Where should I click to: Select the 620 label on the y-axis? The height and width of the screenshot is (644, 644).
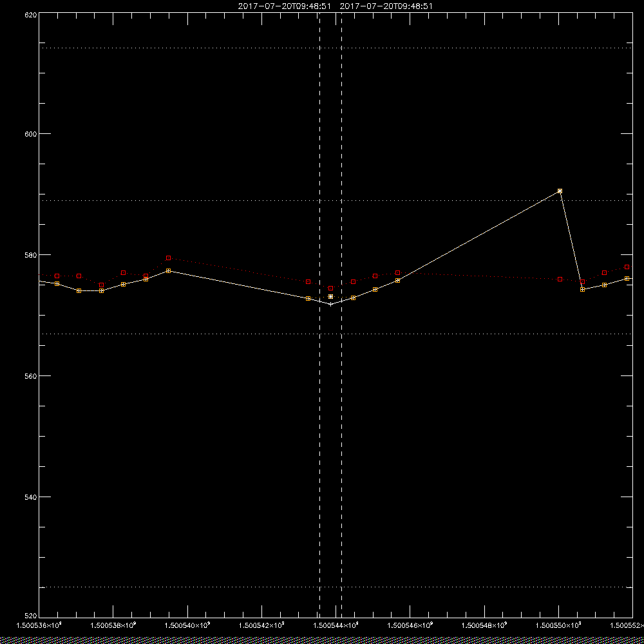tap(31, 15)
